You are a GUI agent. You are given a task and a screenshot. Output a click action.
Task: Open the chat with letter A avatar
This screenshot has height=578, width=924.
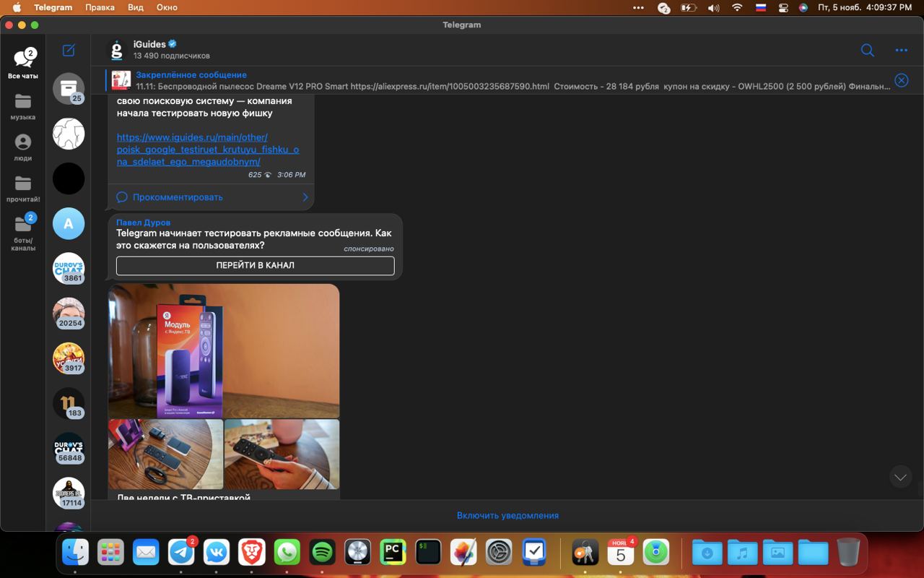[69, 223]
